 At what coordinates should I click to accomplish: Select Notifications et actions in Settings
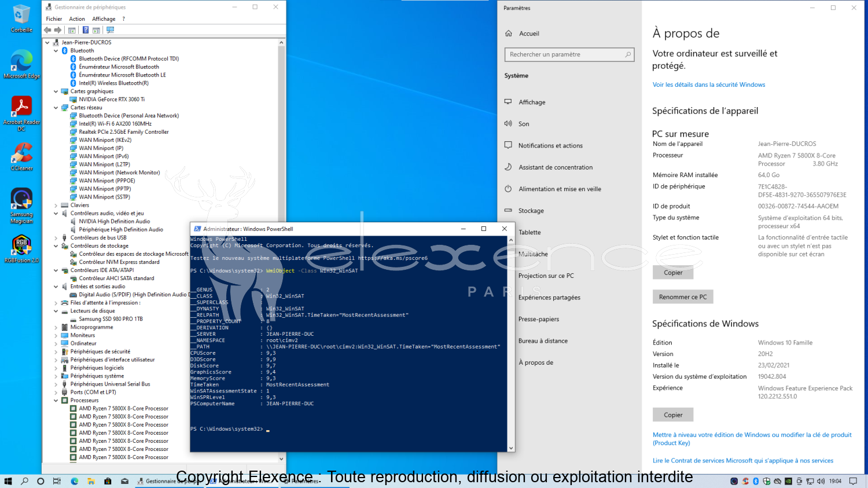coord(550,146)
